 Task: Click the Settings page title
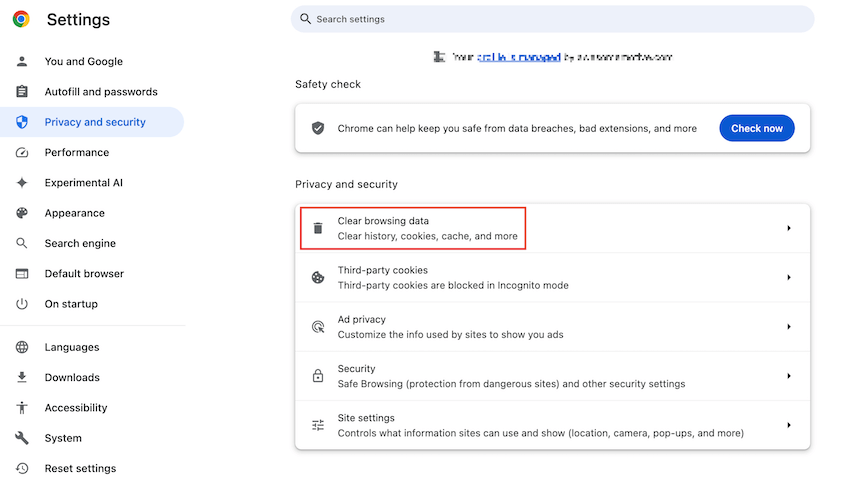78,19
